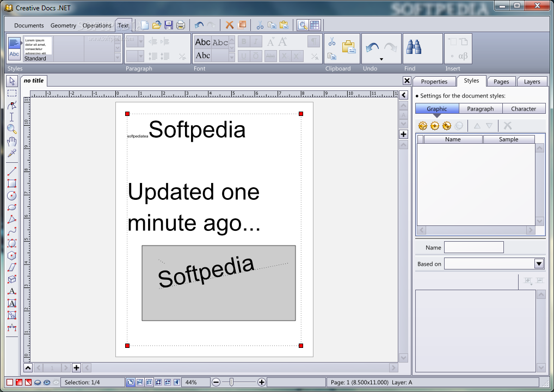
Task: Focus the style Name input field
Action: [x=474, y=247]
